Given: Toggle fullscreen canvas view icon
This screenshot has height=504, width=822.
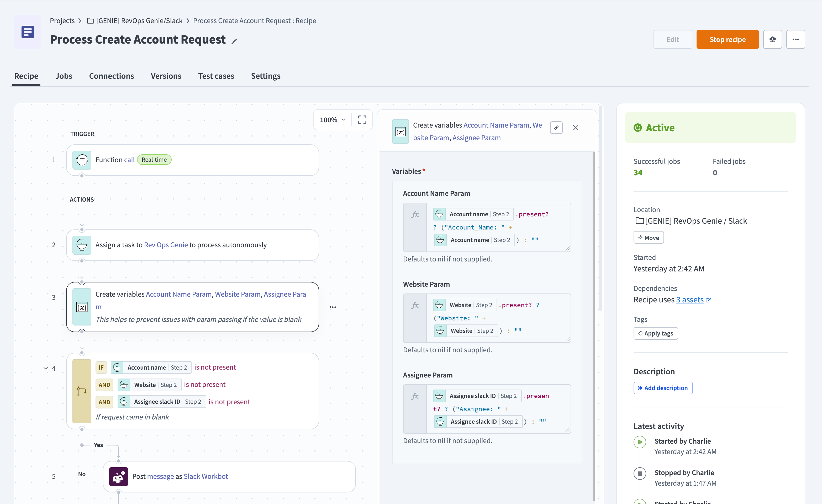Looking at the screenshot, I should tap(362, 120).
